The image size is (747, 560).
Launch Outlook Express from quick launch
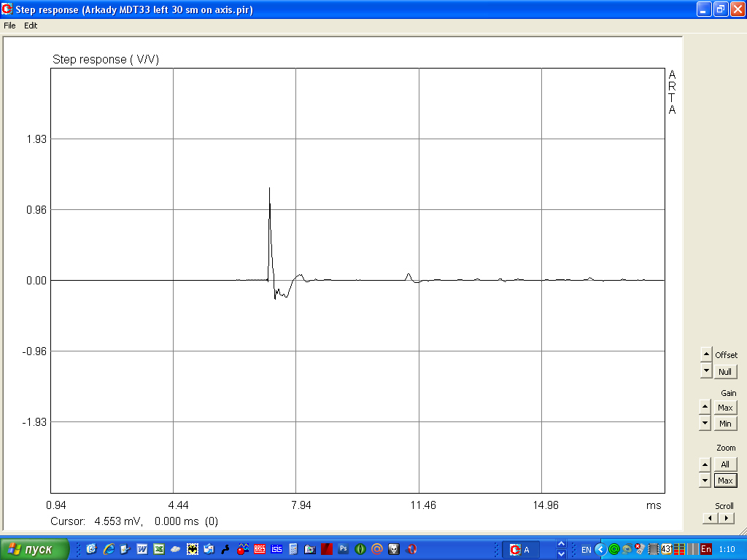pos(91,550)
